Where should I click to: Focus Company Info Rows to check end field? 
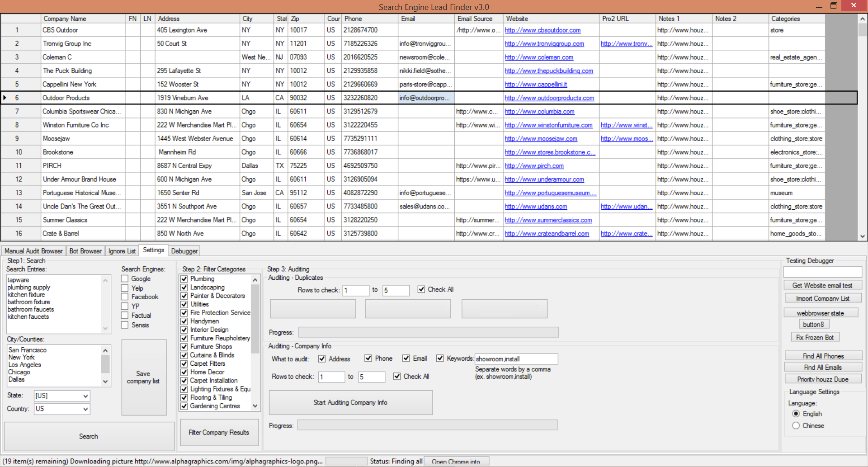pyautogui.click(x=372, y=377)
